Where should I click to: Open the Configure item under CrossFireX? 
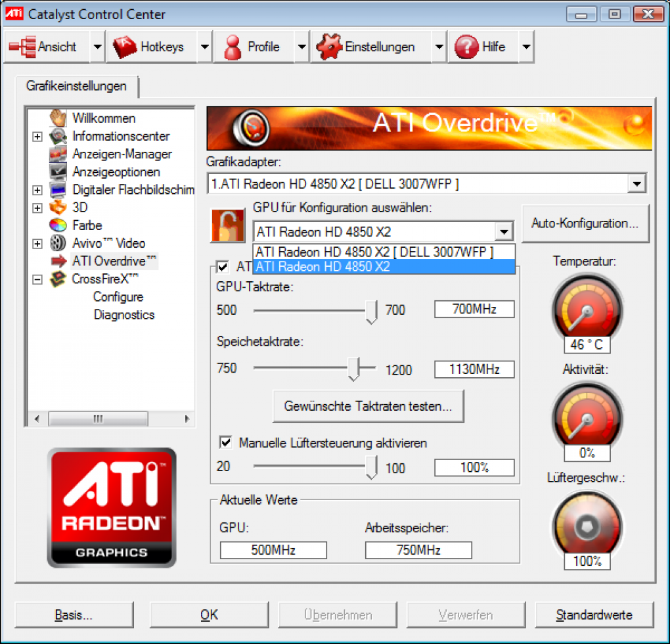[118, 296]
